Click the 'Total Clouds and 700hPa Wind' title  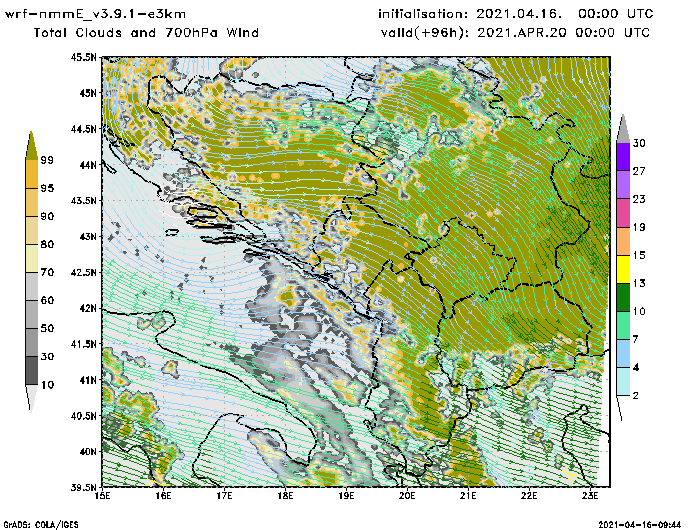click(x=146, y=33)
